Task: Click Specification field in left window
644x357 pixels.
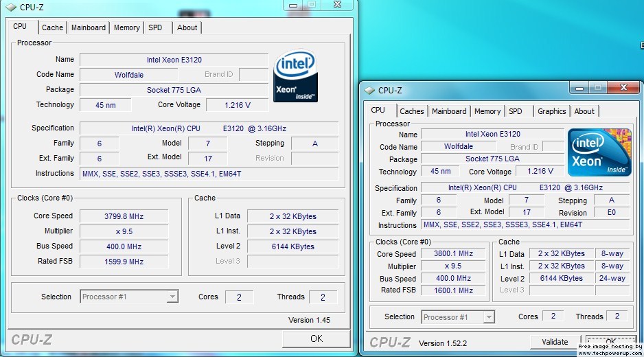Action: coord(209,128)
